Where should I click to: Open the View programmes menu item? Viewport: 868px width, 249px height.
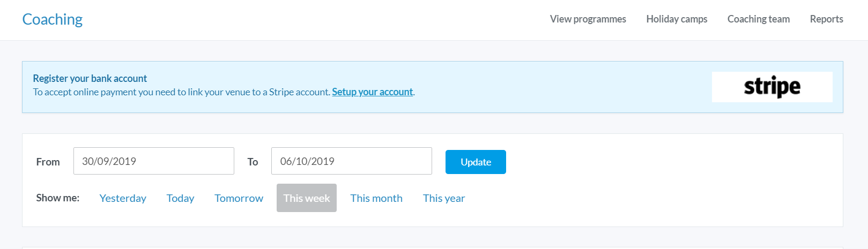point(588,19)
